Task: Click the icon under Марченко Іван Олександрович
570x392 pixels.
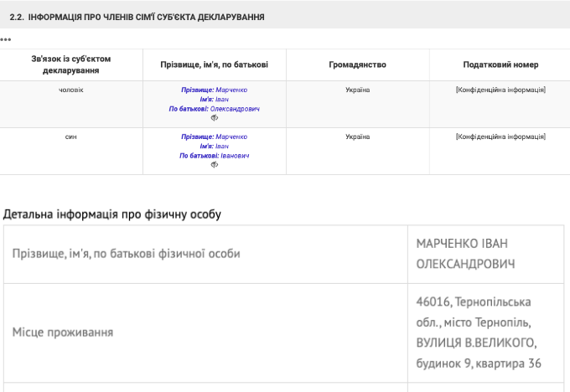Action: [215, 118]
